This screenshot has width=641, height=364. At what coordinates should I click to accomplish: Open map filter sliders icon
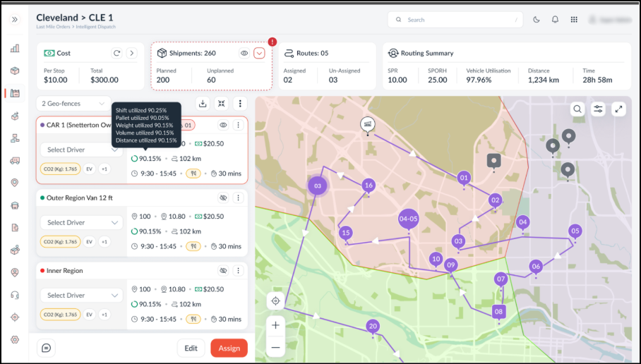tap(598, 109)
